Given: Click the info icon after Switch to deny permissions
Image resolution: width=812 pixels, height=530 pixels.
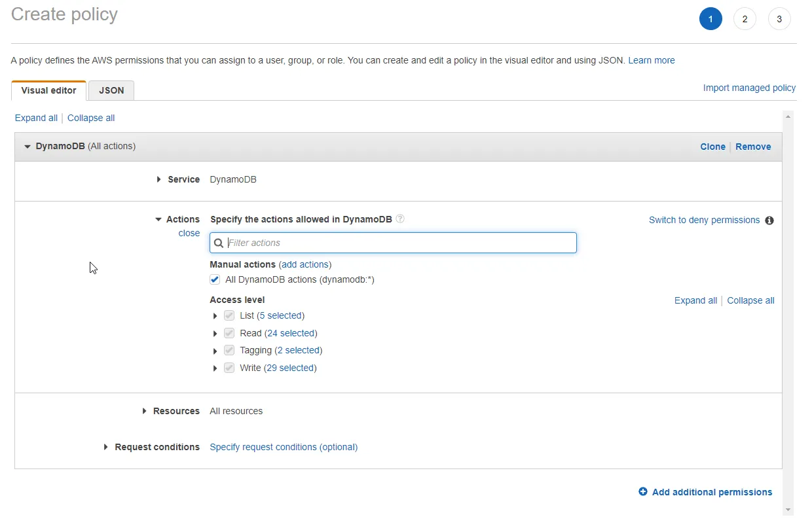Looking at the screenshot, I should click(x=769, y=221).
